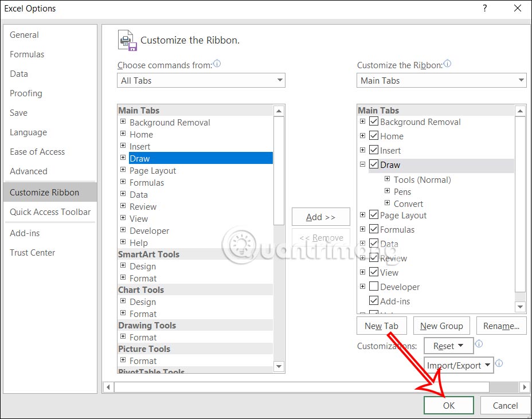The image size is (532, 419).
Task: Toggle the Add-ins checkbox
Action: point(374,300)
